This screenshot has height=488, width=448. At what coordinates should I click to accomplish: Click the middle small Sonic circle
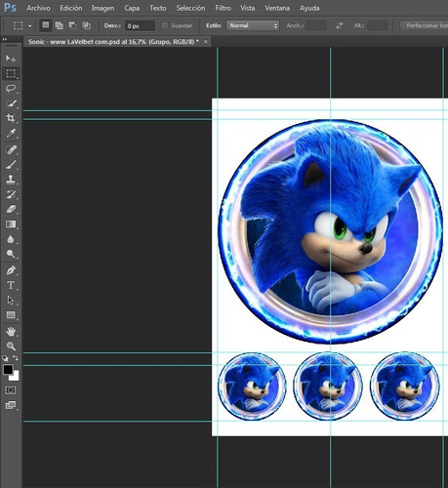click(x=328, y=386)
